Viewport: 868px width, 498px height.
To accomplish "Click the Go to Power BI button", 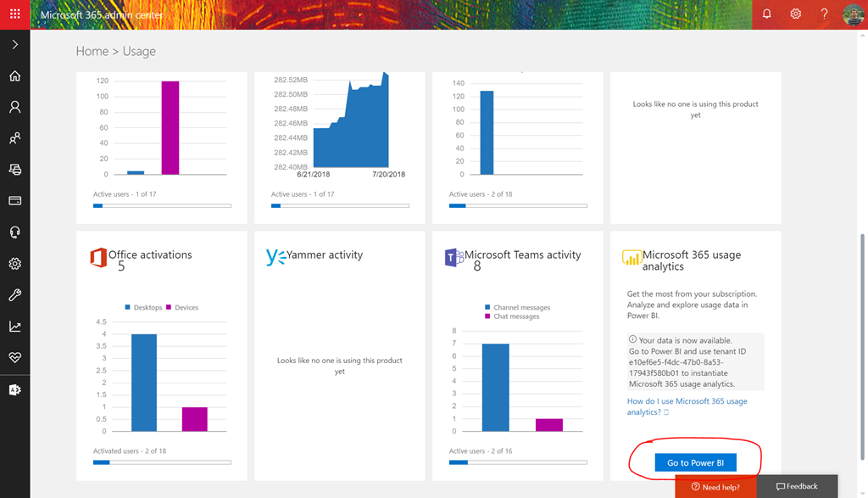I will [695, 462].
